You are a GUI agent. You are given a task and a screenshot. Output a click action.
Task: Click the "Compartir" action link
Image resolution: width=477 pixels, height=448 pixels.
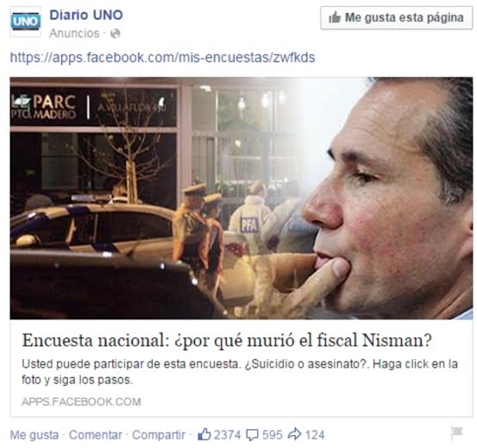coord(159,435)
